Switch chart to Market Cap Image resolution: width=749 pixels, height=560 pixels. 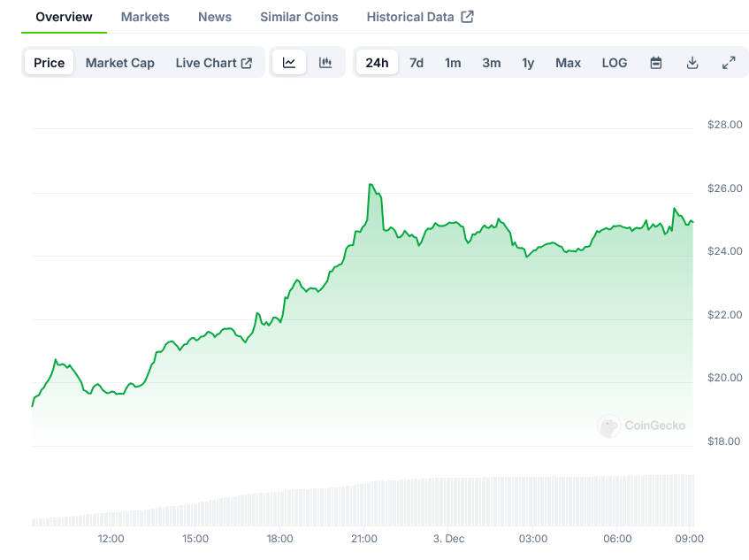pos(120,63)
